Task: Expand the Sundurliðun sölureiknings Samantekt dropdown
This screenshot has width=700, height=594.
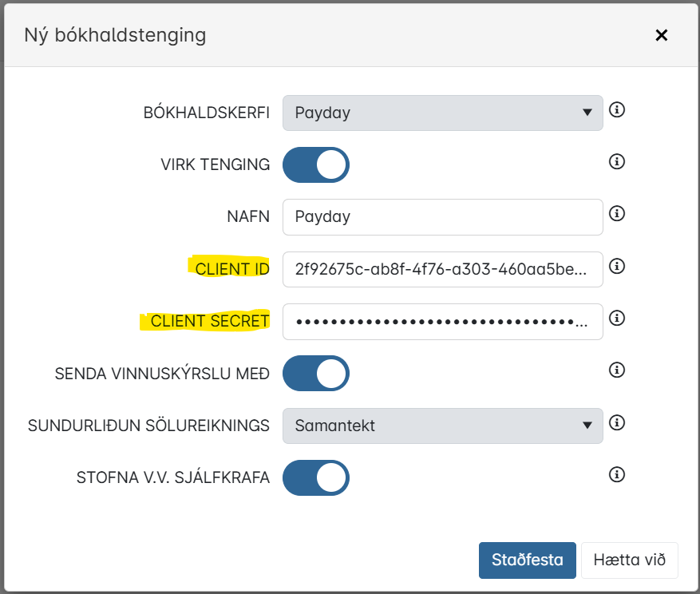Action: tap(442, 426)
